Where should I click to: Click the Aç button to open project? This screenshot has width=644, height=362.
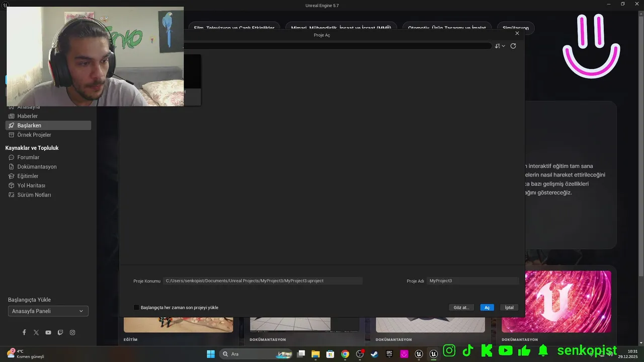click(x=487, y=307)
